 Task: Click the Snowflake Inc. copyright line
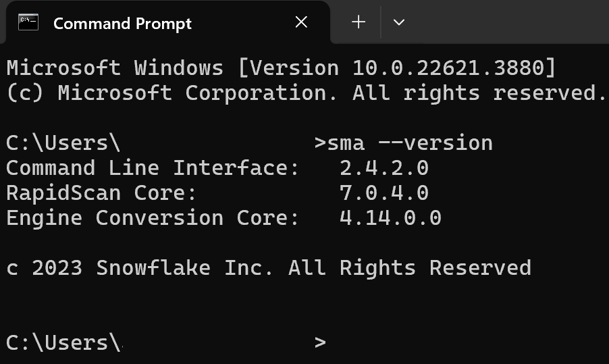(x=268, y=267)
